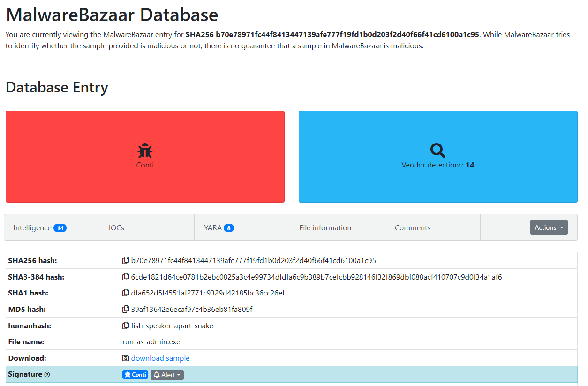Click the bug icon in the red Conti panel
The image size is (588, 386).
pos(145,151)
